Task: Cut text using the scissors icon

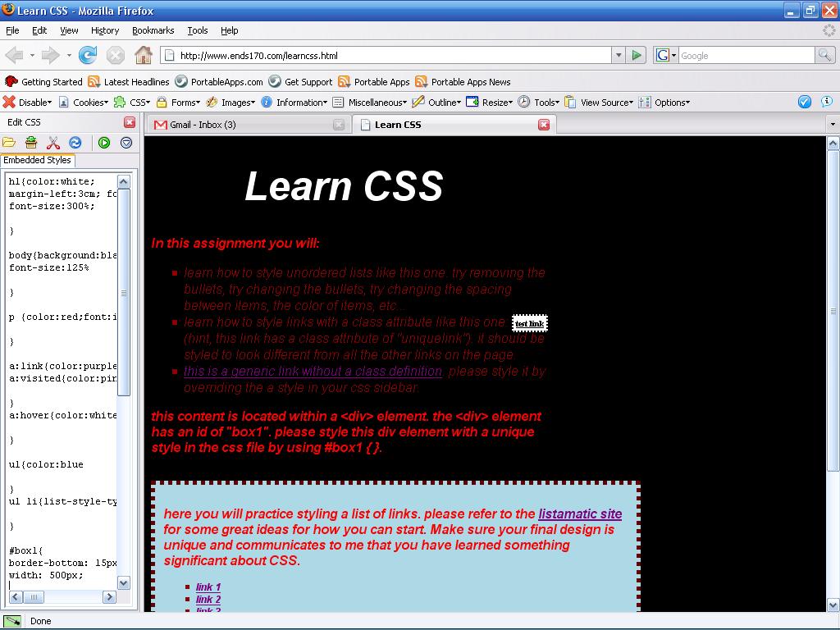Action: (52, 142)
